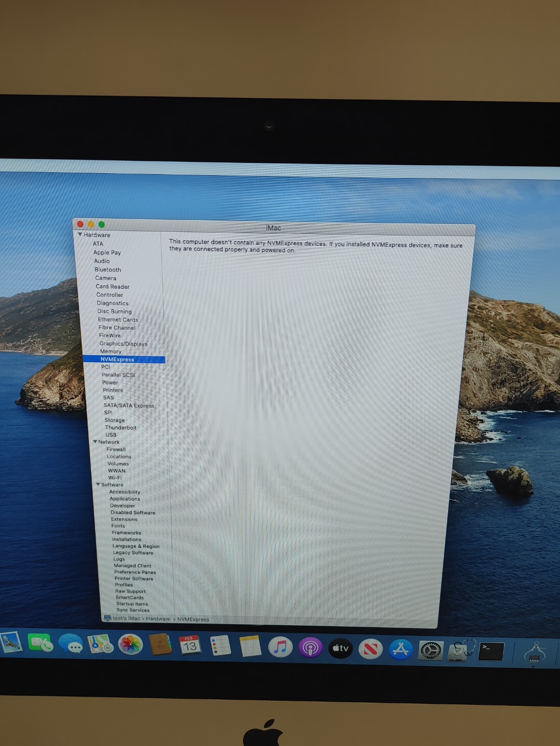The width and height of the screenshot is (560, 746).
Task: Click Hardware in the path bar
Action: 158,619
